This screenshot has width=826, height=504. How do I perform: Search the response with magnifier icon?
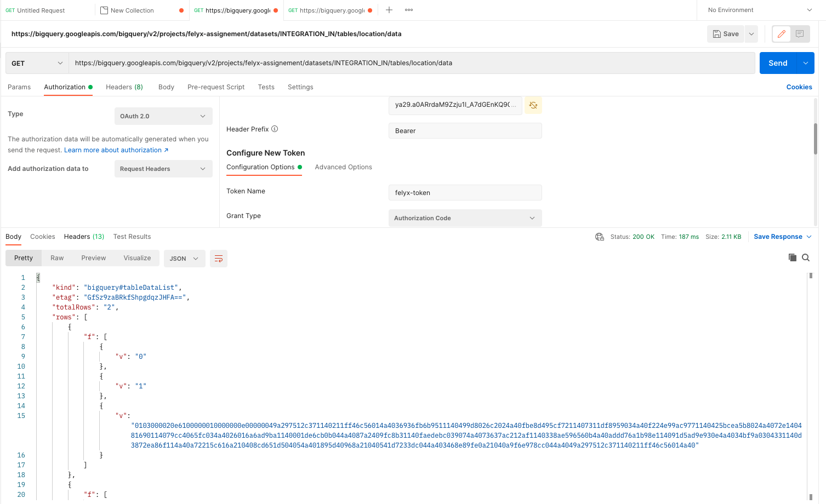tap(805, 257)
